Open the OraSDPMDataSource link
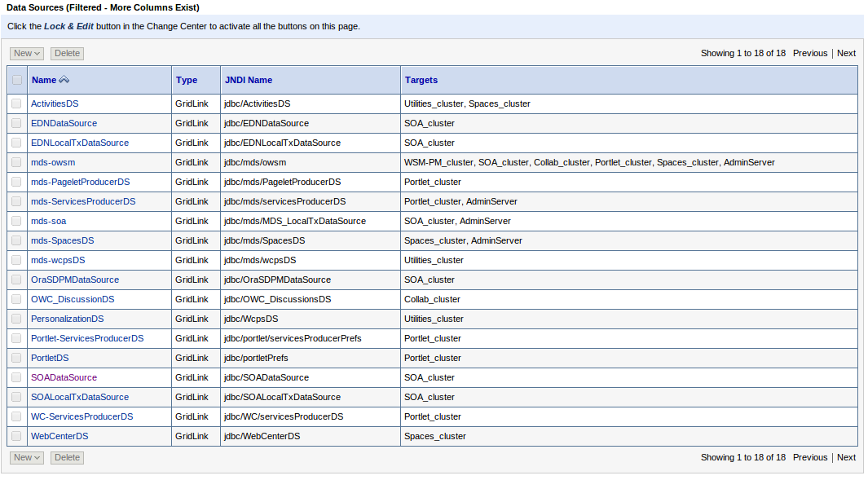The width and height of the screenshot is (868, 480). coord(75,280)
